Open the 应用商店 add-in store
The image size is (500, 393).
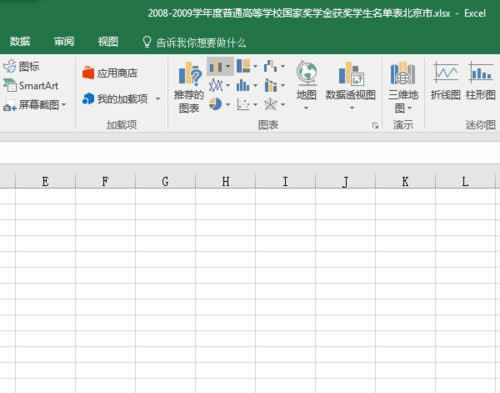coord(110,73)
